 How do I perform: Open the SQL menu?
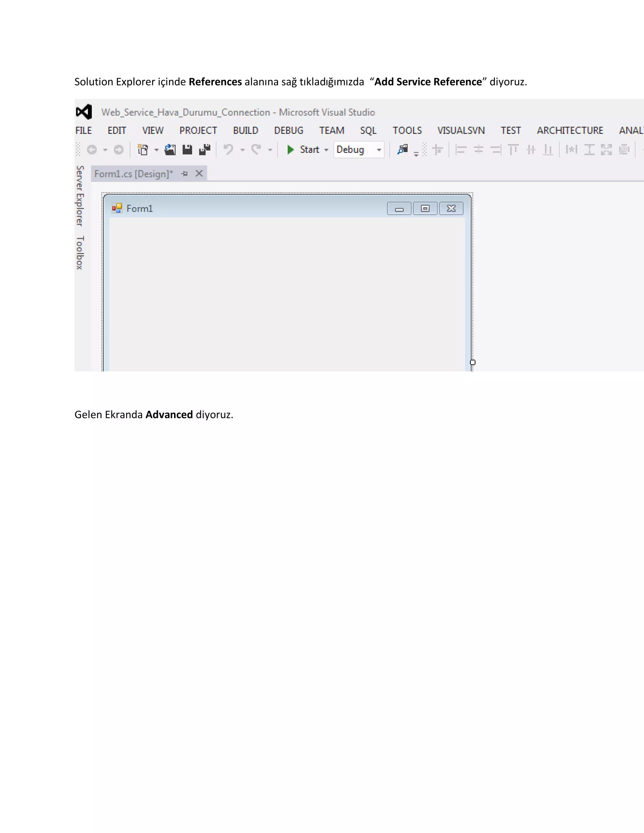click(369, 130)
